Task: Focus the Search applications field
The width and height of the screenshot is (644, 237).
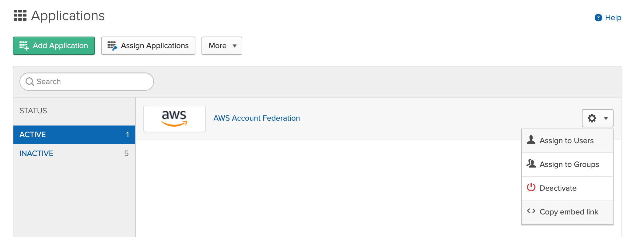Action: pyautogui.click(x=91, y=82)
